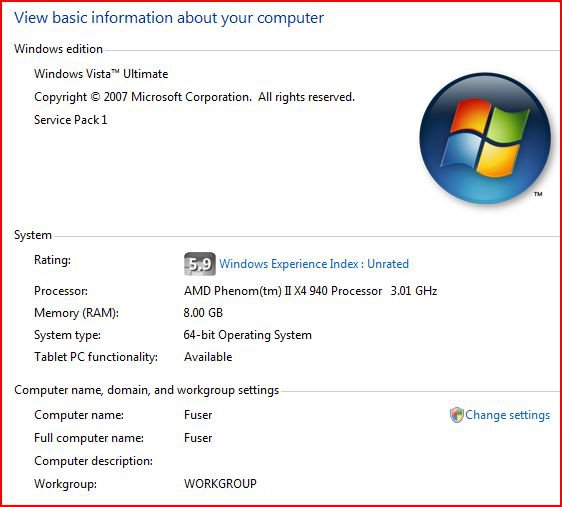Click the Computer name, domain, and workgroup header

click(147, 390)
